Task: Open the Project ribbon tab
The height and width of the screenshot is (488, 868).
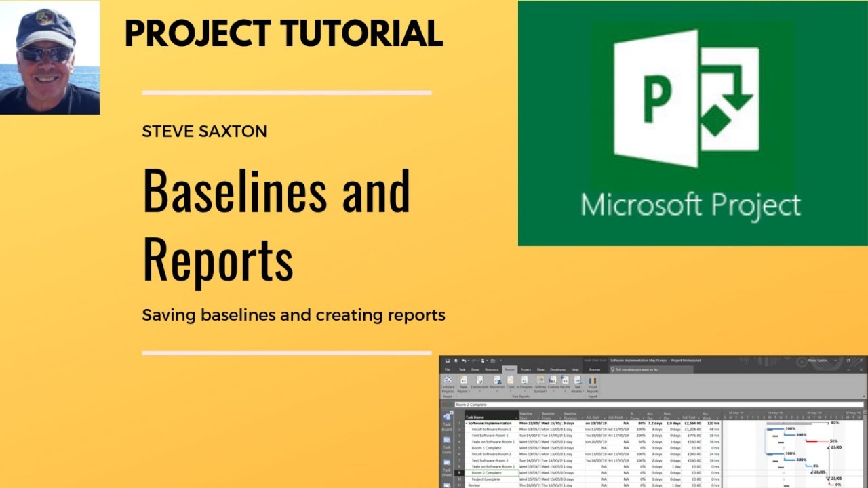Action: tap(526, 369)
